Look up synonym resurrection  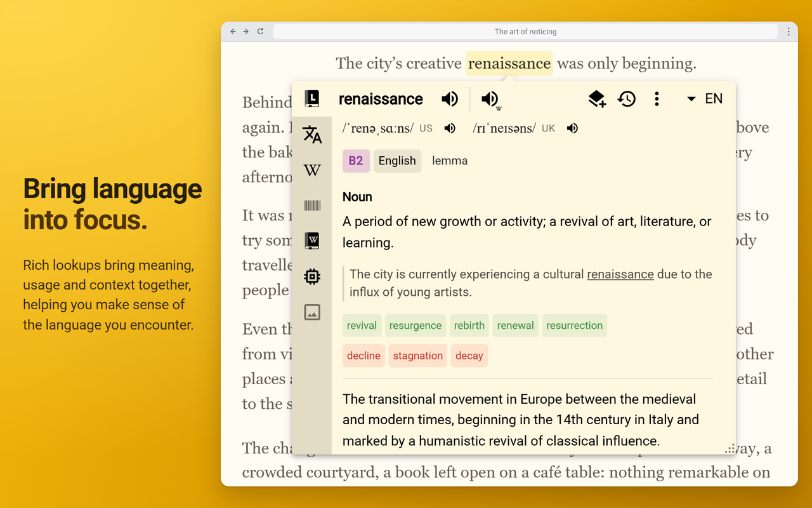click(575, 325)
